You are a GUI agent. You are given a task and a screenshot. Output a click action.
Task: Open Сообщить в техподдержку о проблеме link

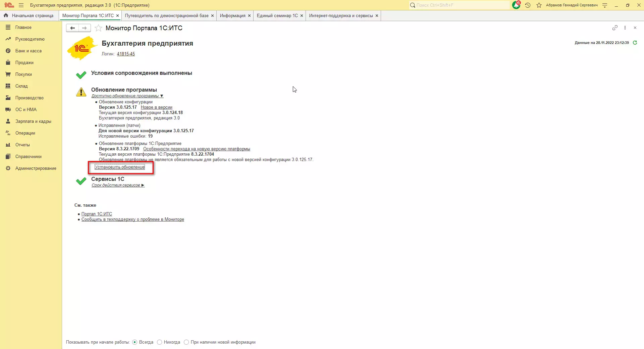point(133,219)
